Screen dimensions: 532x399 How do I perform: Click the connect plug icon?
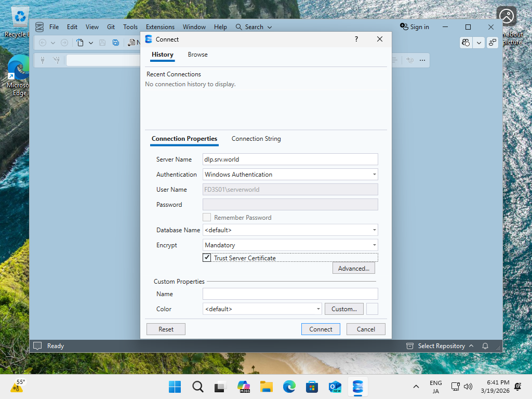point(43,60)
